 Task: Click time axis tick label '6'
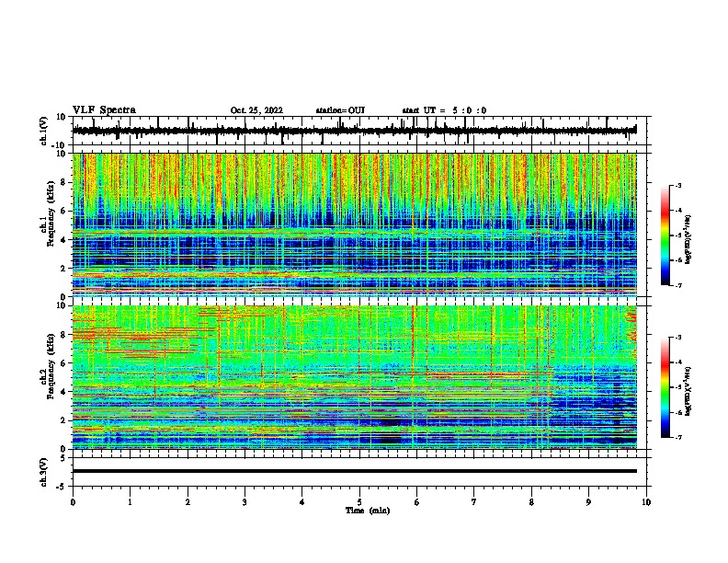tap(417, 502)
